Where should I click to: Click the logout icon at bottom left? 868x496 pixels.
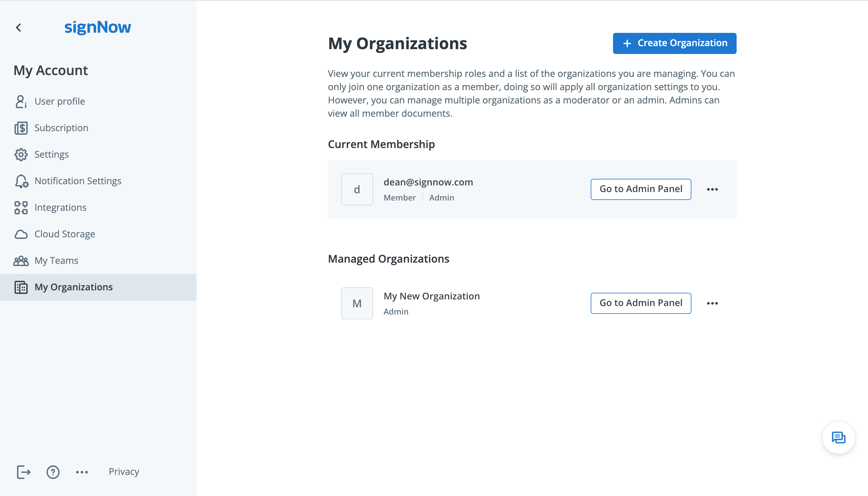pos(23,471)
